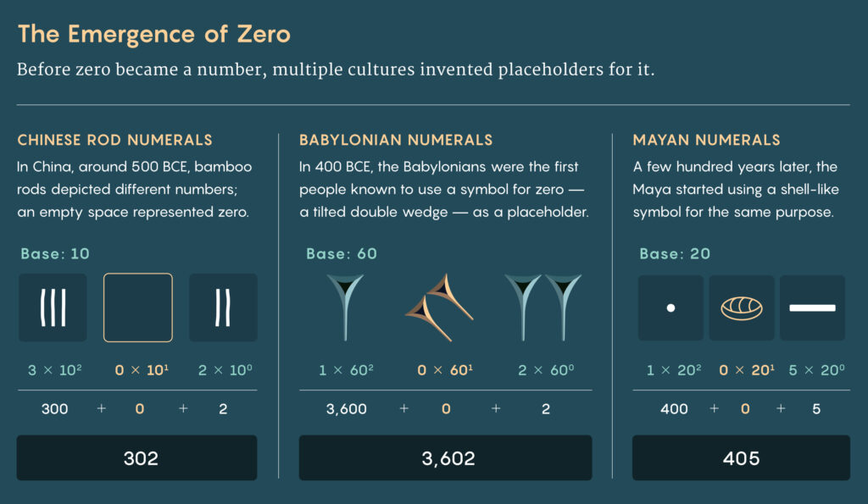This screenshot has height=504, width=868.
Task: Click the pair of Babylonian wedges
Action: (x=543, y=307)
